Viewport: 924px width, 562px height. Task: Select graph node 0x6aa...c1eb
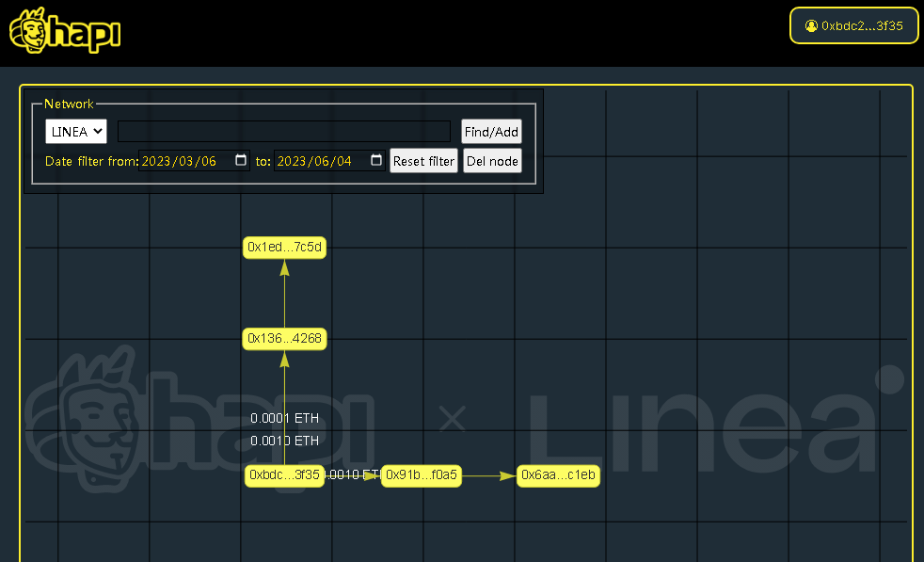point(558,475)
